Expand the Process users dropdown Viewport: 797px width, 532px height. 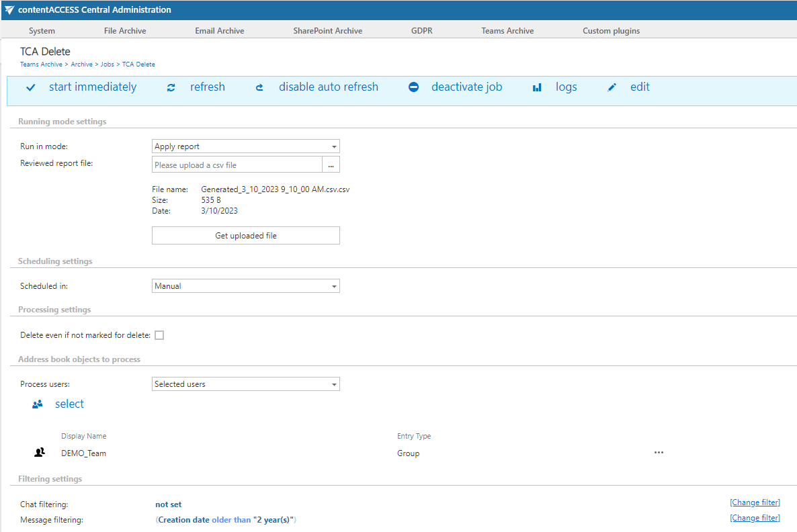coord(246,384)
